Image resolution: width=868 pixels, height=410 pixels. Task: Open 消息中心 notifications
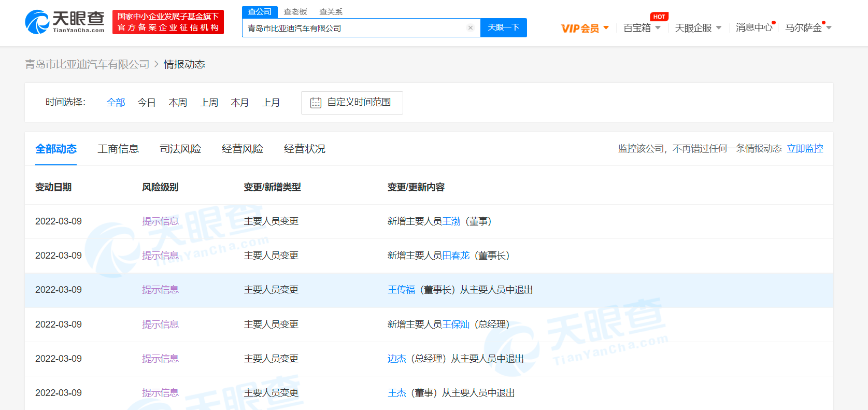[753, 27]
